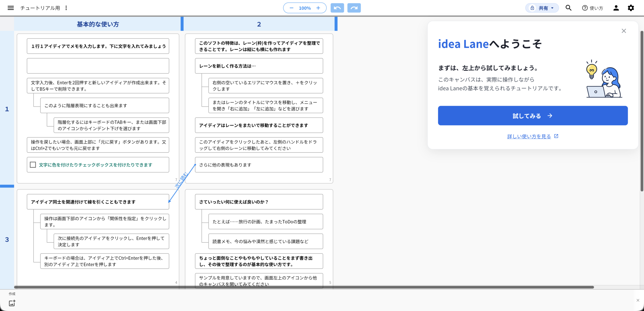Select the 基本的な使い方 lane header
The image size is (644, 311).
(x=98, y=24)
